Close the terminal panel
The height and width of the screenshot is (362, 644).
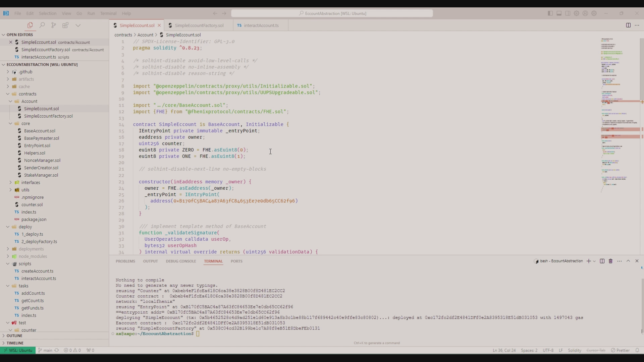[x=637, y=261]
